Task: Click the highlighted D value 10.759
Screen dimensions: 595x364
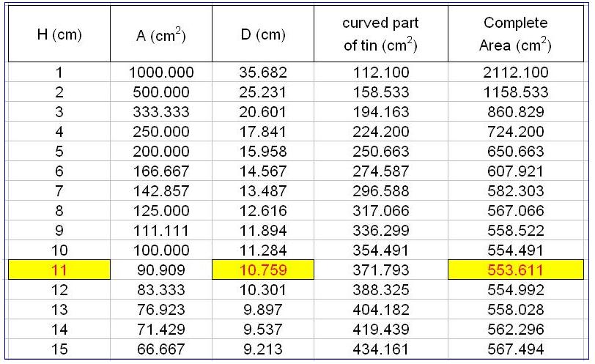Action: 262,270
